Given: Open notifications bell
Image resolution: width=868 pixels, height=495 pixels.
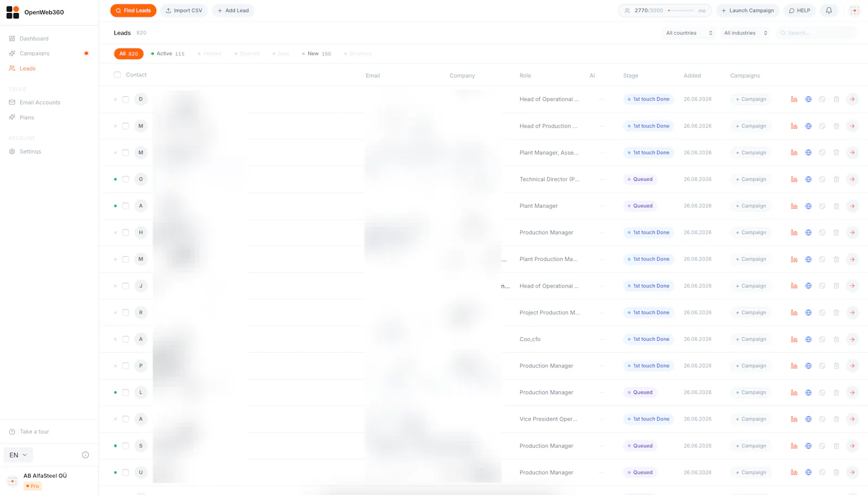Looking at the screenshot, I should click(x=829, y=10).
